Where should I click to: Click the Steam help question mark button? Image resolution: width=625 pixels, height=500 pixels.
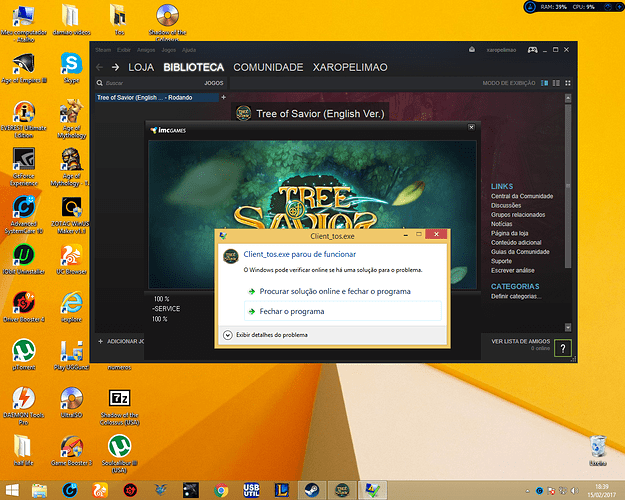tap(564, 347)
